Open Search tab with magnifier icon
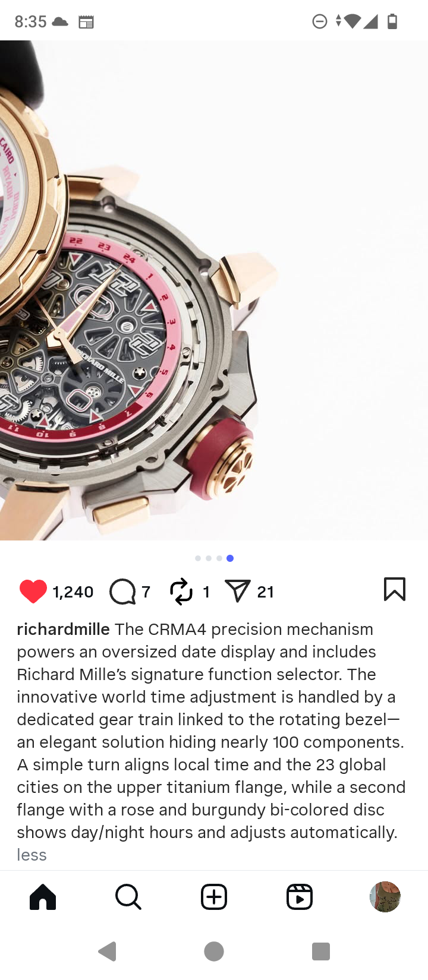Image resolution: width=428 pixels, height=980 pixels. pyautogui.click(x=128, y=897)
